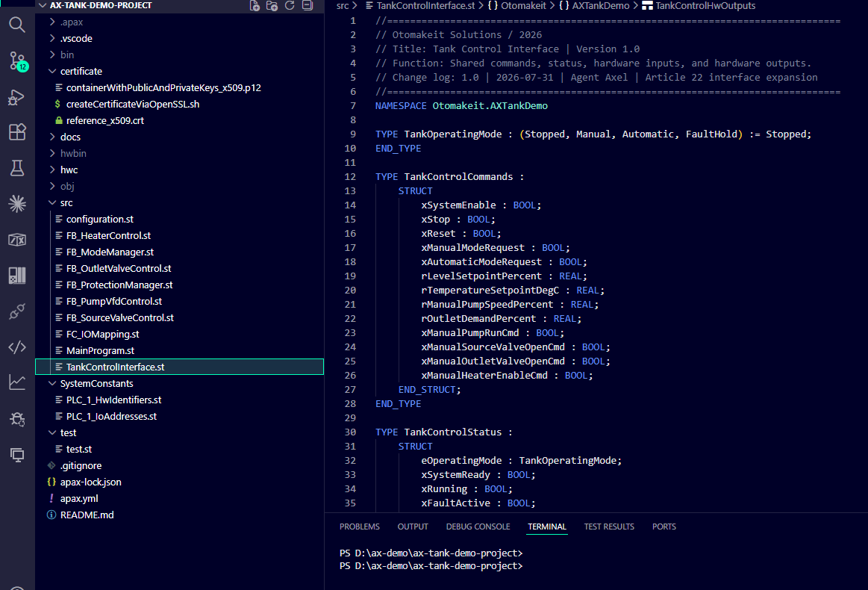The image size is (868, 590).
Task: Open README.md file
Action: (179, 515)
